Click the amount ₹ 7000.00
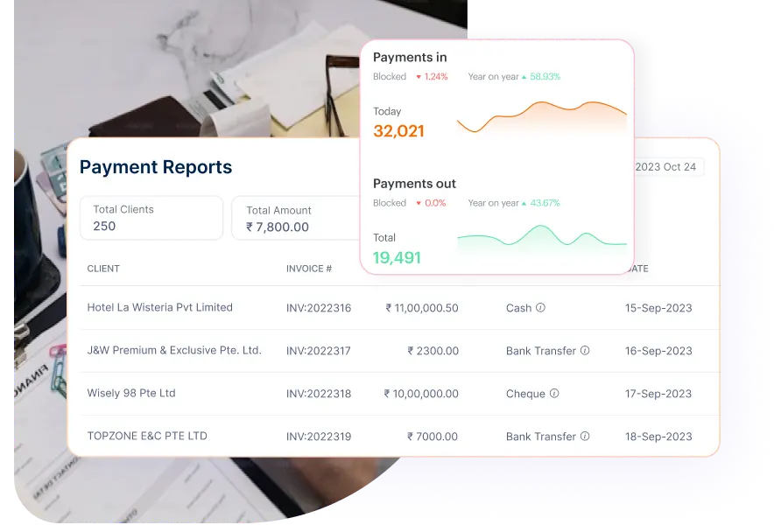774x532 pixels. pos(433,437)
